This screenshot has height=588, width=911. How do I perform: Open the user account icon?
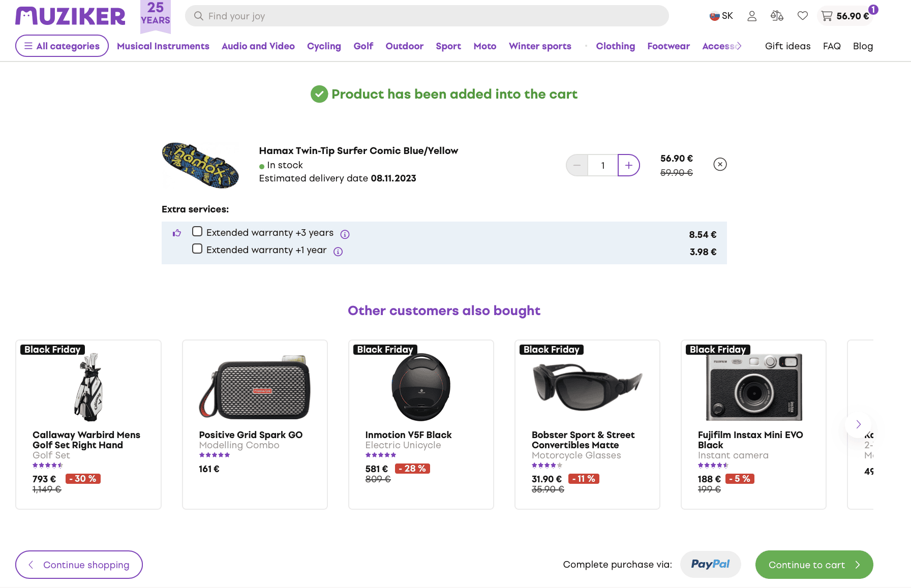point(752,16)
